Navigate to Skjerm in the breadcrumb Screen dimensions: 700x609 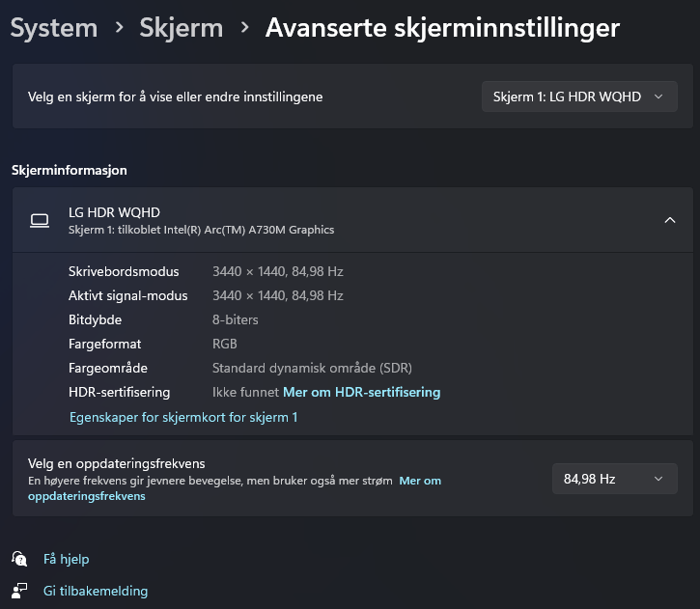182,28
